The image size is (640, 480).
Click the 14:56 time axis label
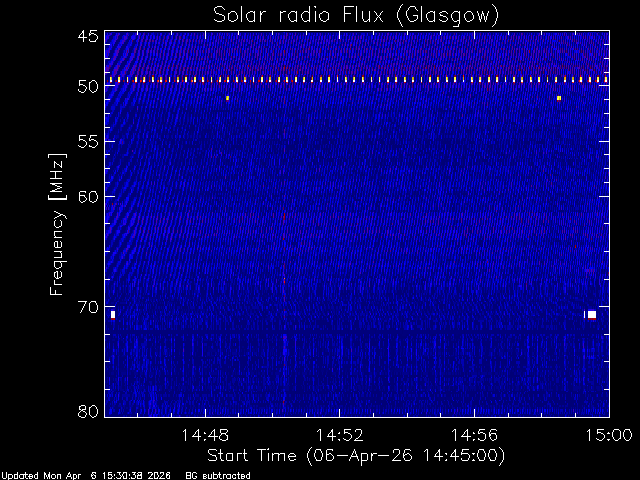coord(474,435)
